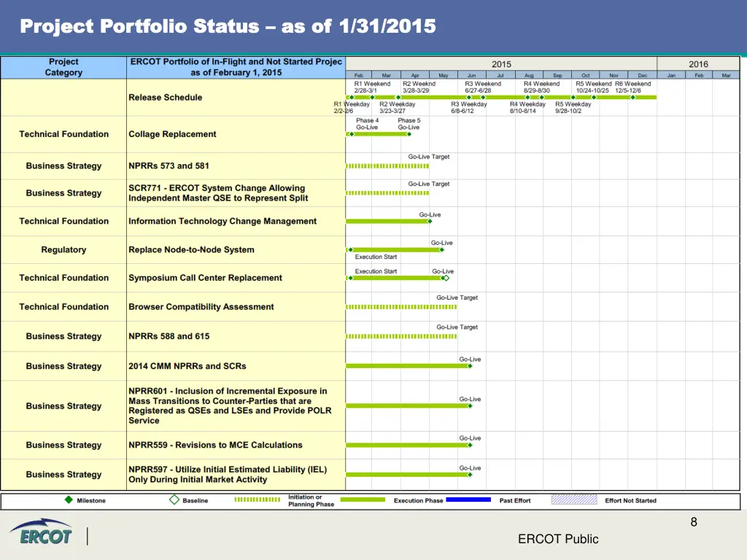Click the NPRR597 Utilize Initial Estimated Liability text
Image resolution: width=747 pixels, height=560 pixels.
228,474
